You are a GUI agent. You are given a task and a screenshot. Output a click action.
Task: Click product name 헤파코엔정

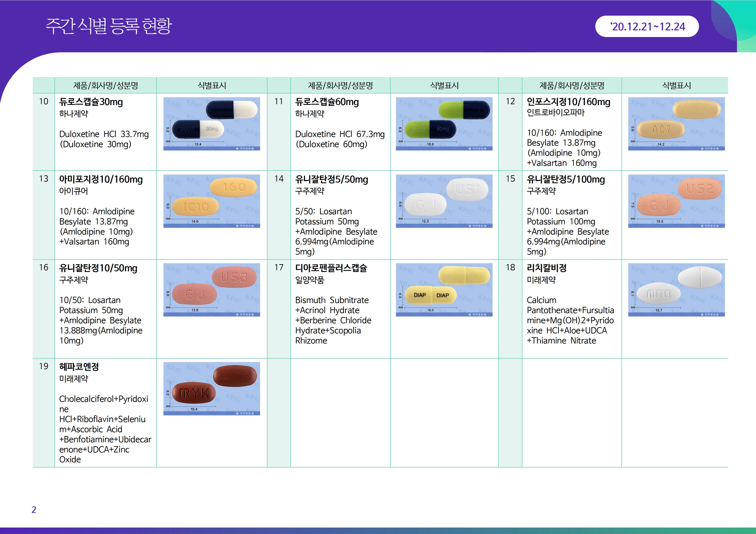click(79, 367)
